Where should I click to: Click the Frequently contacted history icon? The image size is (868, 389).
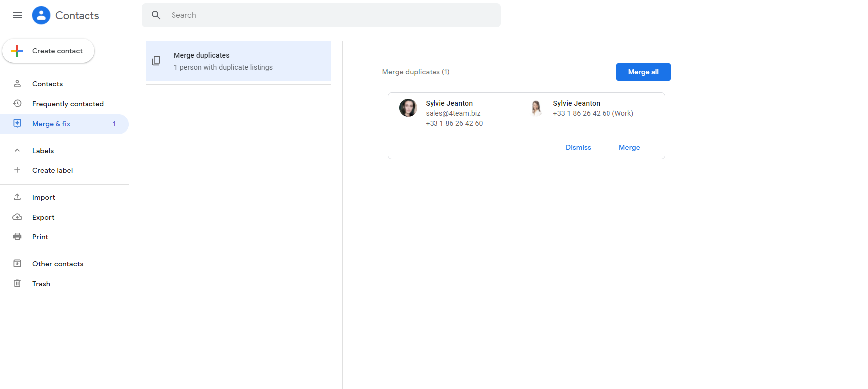pos(17,104)
